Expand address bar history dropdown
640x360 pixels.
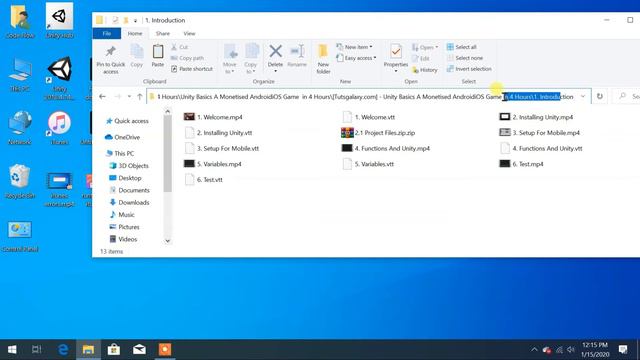coord(583,97)
